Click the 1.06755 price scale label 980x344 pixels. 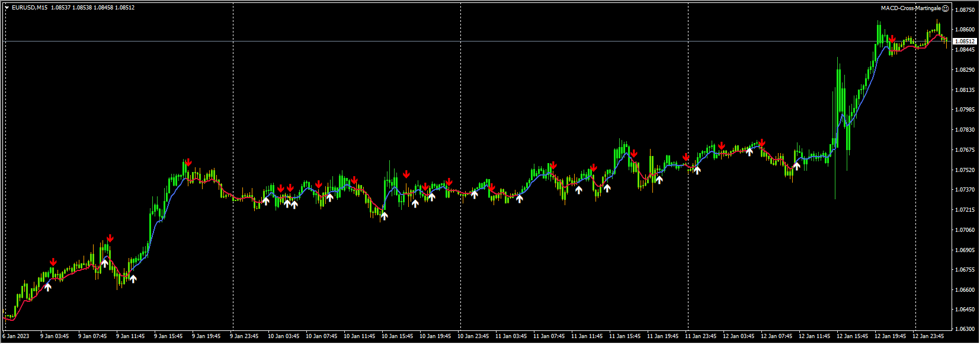point(965,270)
